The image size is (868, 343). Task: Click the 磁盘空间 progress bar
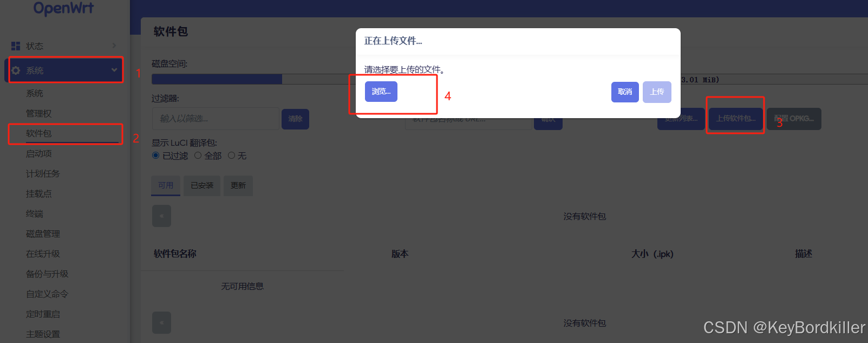point(510,79)
